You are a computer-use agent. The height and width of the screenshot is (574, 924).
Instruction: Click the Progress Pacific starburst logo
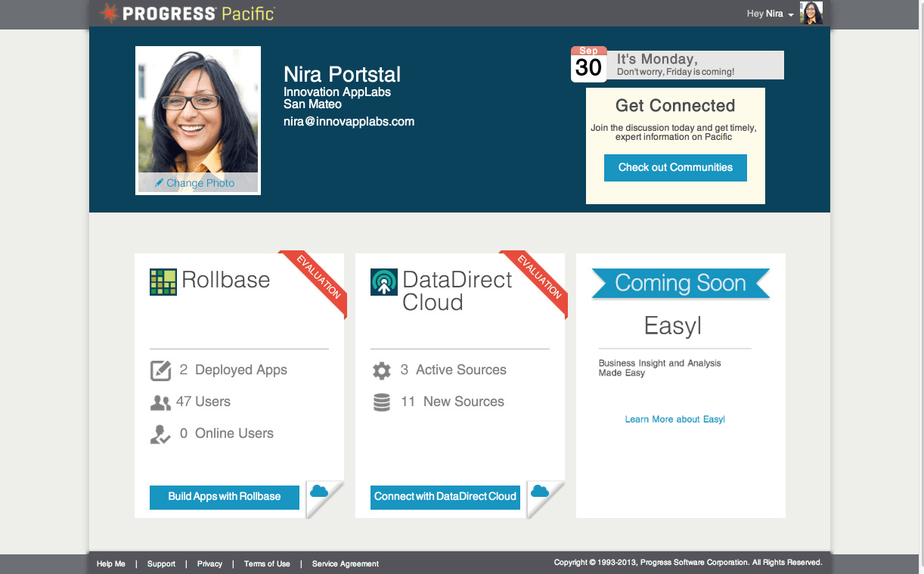pyautogui.click(x=109, y=13)
